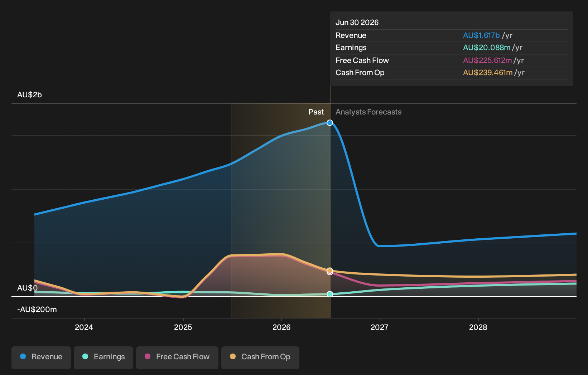The width and height of the screenshot is (588, 375).
Task: Click the 2024 x-axis label
Action: coord(84,327)
